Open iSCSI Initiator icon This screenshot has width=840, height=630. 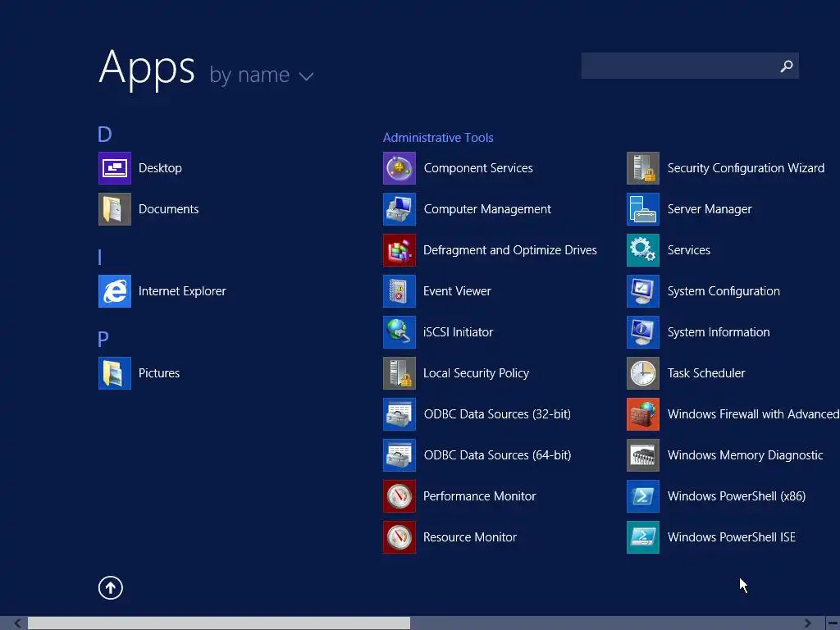(399, 332)
